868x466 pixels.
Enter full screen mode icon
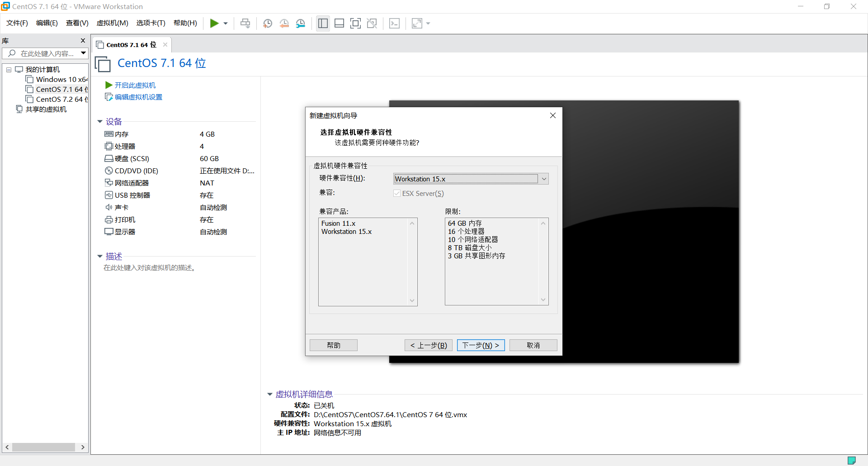pyautogui.click(x=356, y=24)
